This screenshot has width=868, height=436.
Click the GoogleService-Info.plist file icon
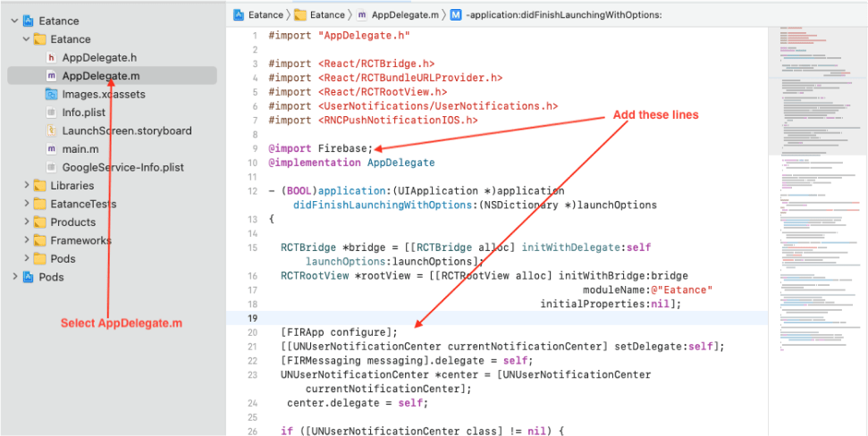coord(52,167)
